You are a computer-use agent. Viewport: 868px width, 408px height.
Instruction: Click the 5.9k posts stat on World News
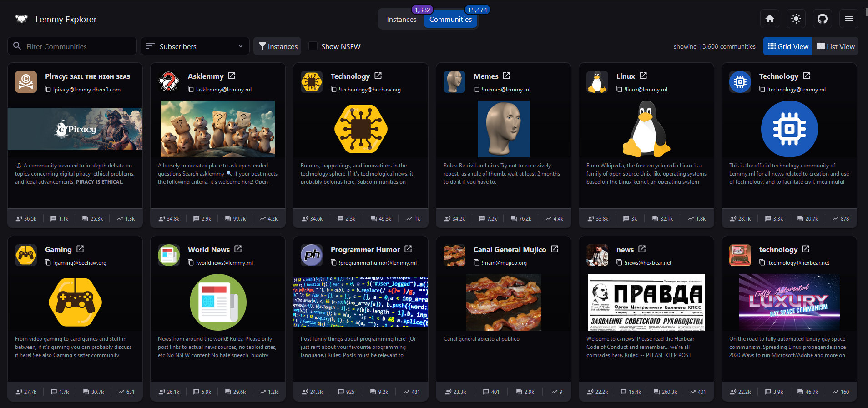202,392
